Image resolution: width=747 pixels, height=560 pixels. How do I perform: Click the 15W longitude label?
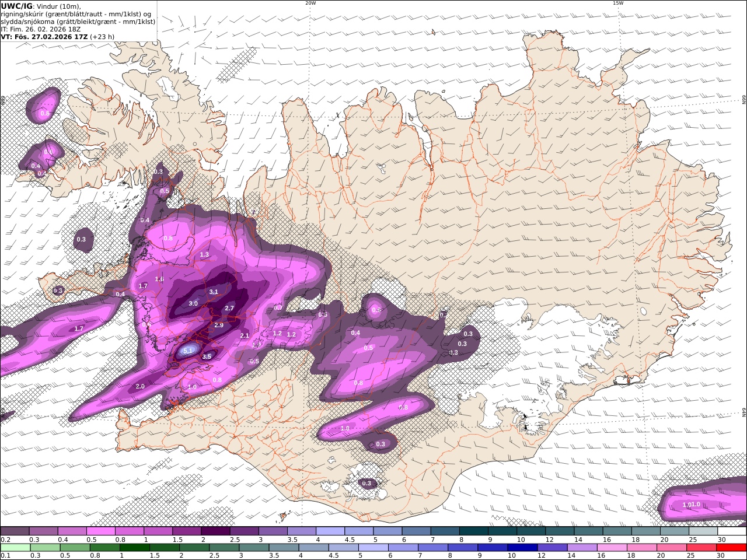click(x=618, y=3)
